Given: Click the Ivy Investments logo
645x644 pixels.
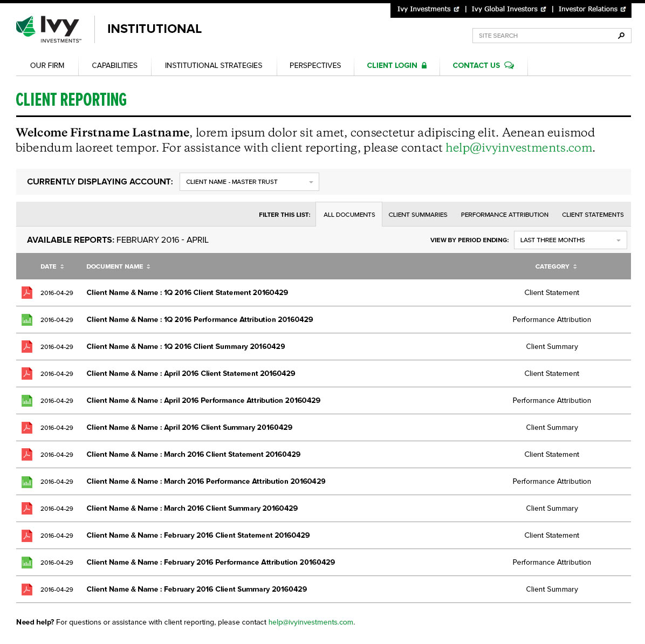Looking at the screenshot, I should (x=49, y=29).
